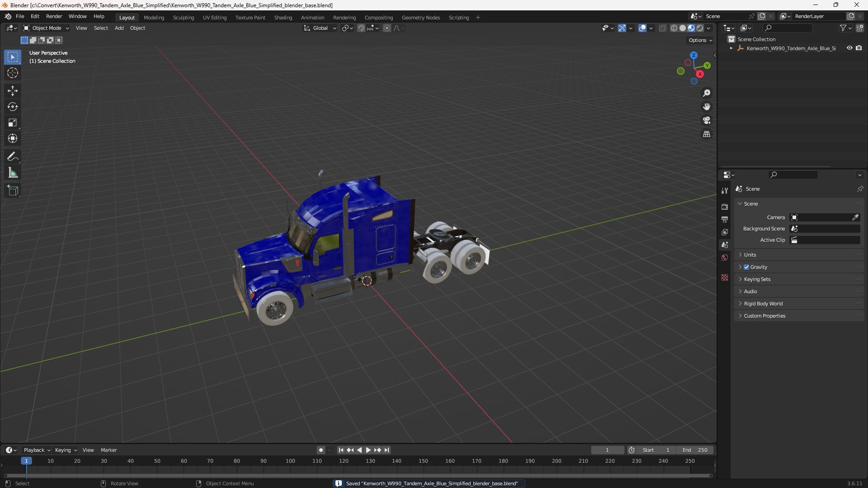Toggle auto keying record button
This screenshot has height=488, width=868.
[321, 450]
